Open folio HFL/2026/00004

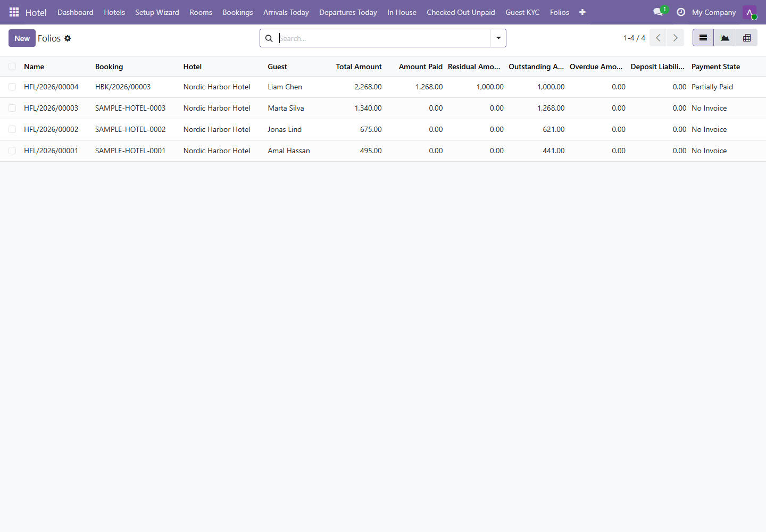click(x=51, y=87)
